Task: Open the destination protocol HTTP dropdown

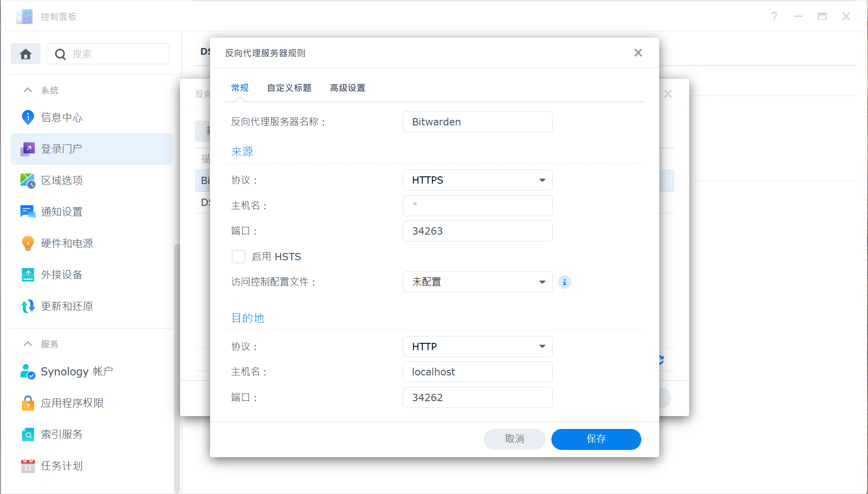Action: 478,347
